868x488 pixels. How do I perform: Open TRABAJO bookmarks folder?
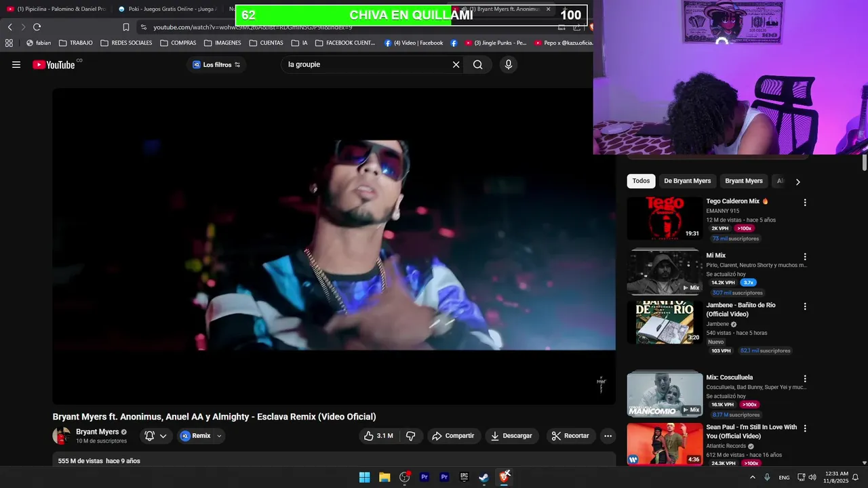(75, 43)
